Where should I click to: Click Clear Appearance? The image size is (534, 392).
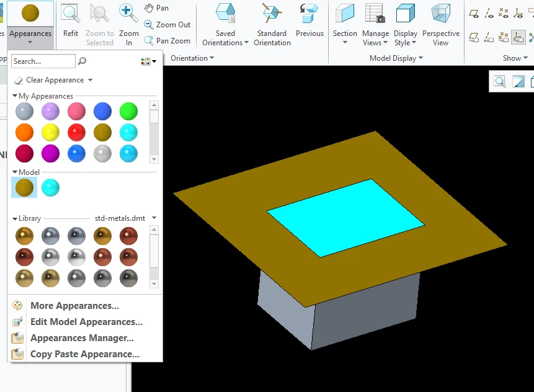click(50, 80)
